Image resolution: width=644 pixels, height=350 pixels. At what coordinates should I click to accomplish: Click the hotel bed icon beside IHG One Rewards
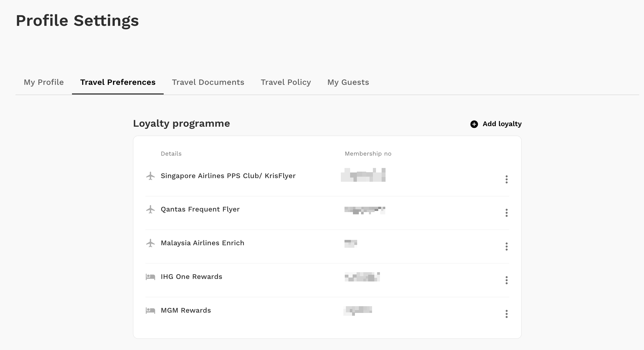click(150, 277)
